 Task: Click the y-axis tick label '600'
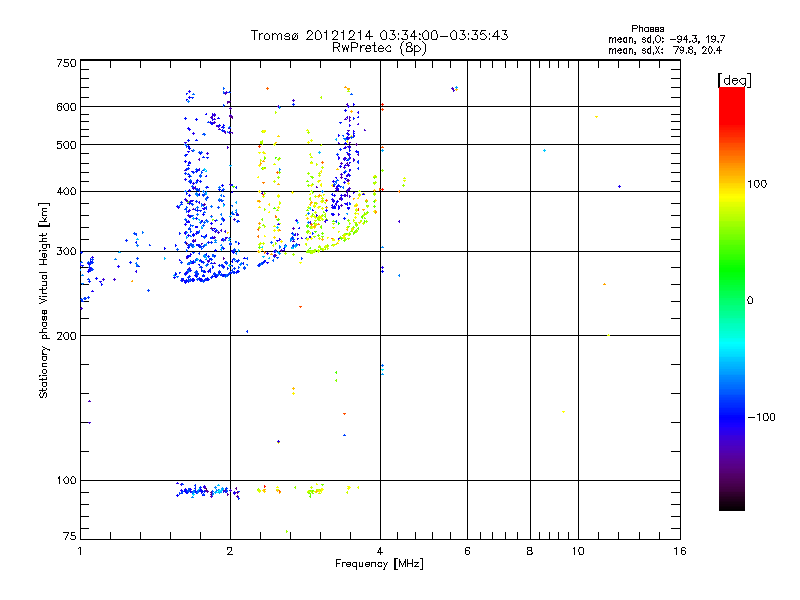(x=66, y=107)
